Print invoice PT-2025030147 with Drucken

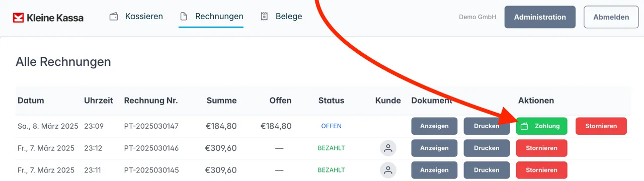[x=487, y=126]
